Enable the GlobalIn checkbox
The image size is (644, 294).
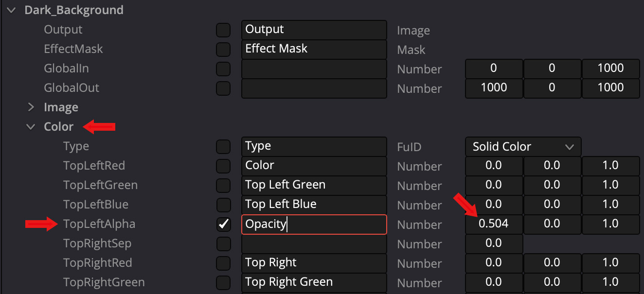pyautogui.click(x=223, y=69)
